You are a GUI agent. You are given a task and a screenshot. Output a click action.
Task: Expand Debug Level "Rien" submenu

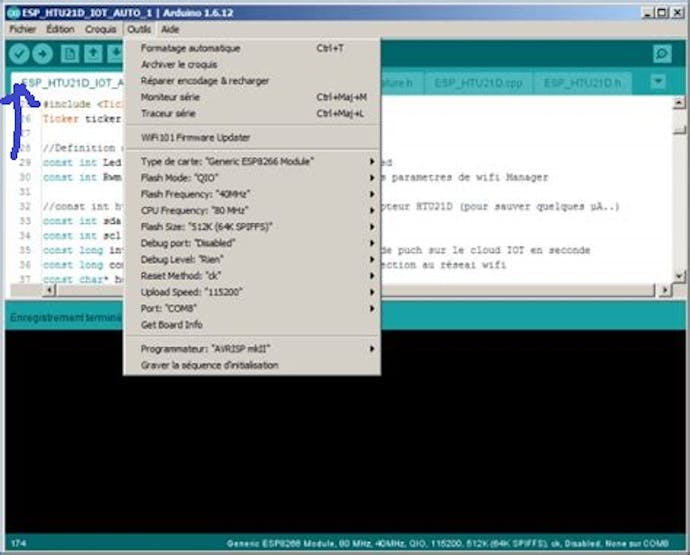click(252, 259)
